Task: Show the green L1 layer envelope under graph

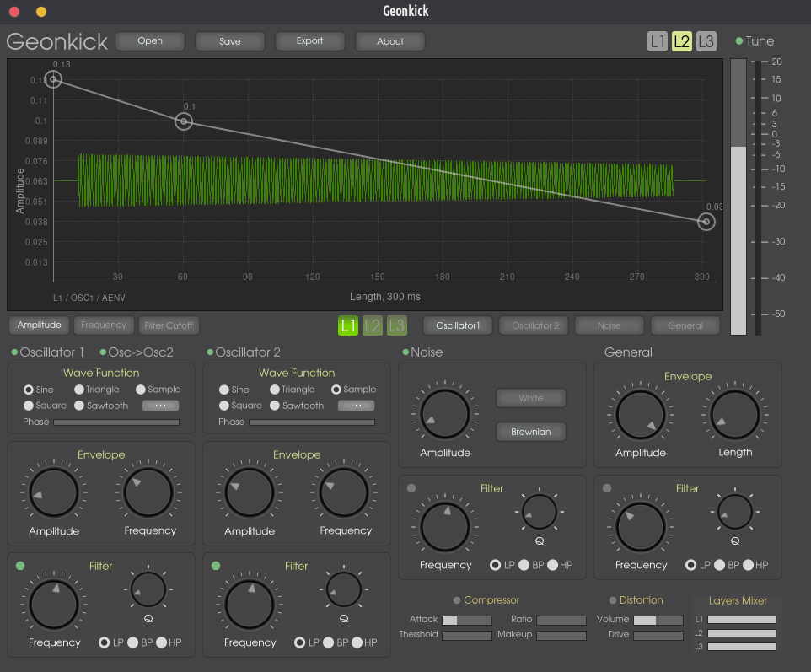Action: click(348, 325)
